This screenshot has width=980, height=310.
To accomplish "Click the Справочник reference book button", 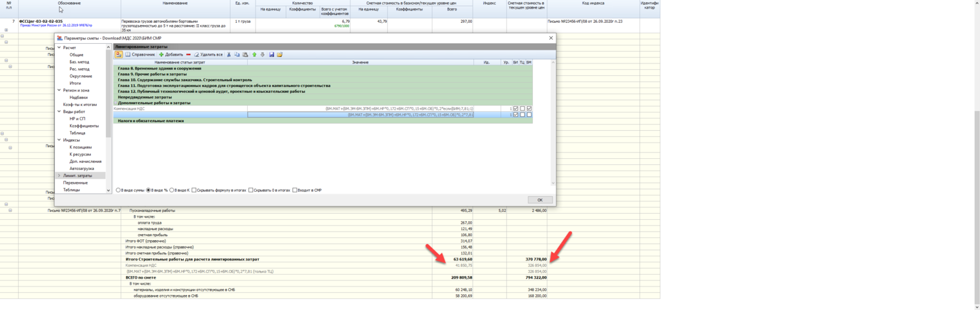I will click(140, 55).
